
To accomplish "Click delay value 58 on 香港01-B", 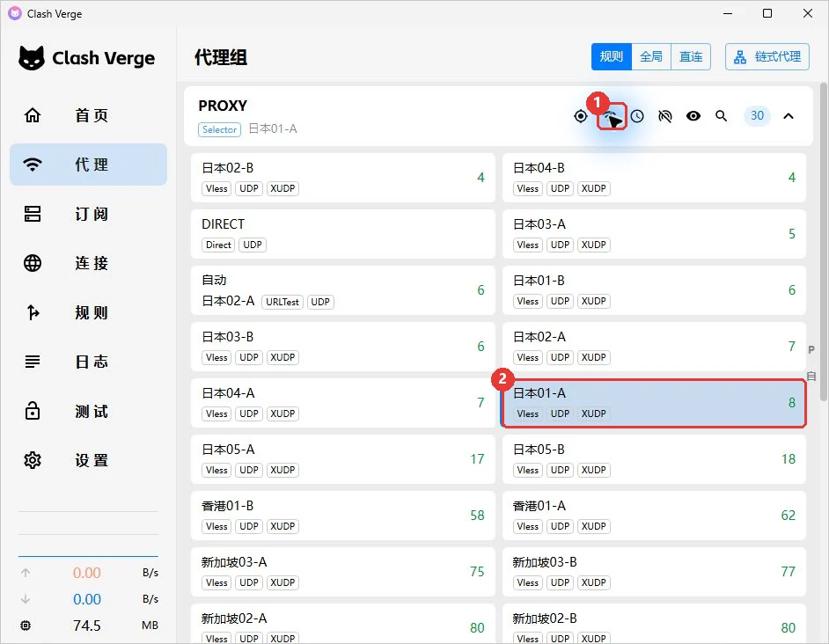I will pos(477,516).
